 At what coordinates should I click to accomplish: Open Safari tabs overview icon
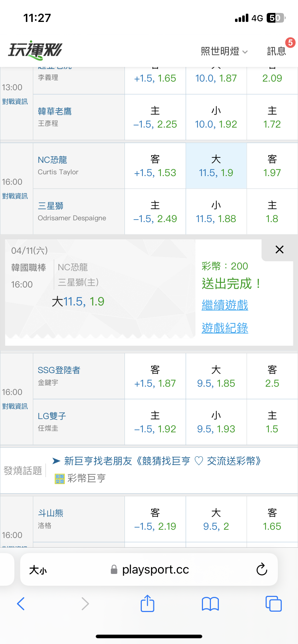(x=273, y=604)
